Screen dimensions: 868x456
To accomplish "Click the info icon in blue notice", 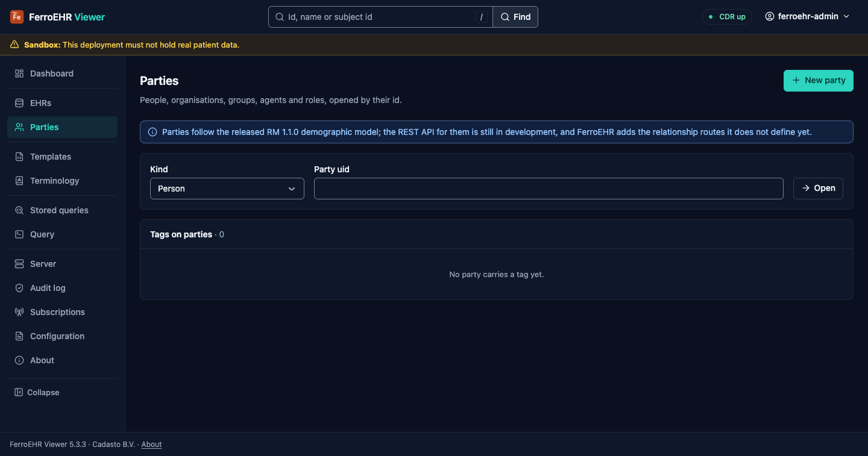I will click(153, 132).
